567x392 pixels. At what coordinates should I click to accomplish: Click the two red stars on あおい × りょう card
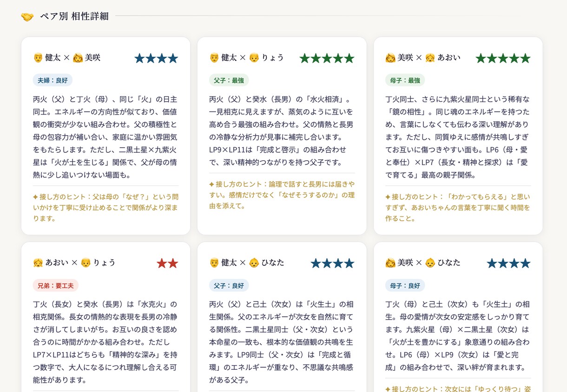[167, 263]
